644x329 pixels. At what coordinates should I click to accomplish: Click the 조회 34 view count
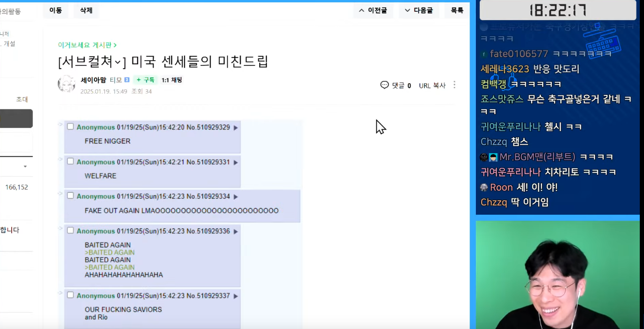[x=141, y=92]
